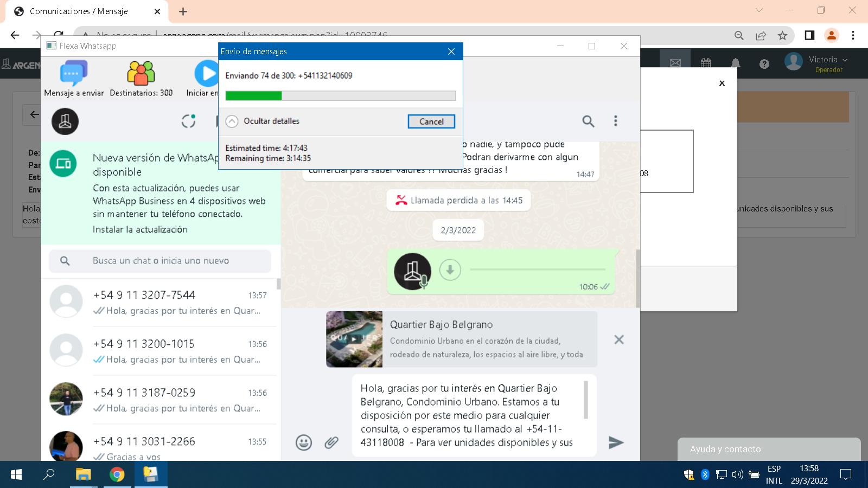Open chat with +54 9 11 3187-0259
This screenshot has width=868, height=488.
[160, 400]
